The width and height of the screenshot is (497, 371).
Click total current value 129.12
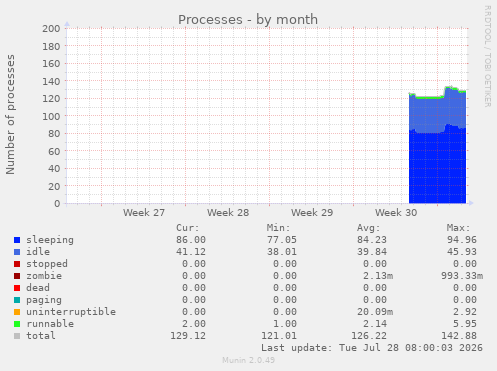coord(188,336)
